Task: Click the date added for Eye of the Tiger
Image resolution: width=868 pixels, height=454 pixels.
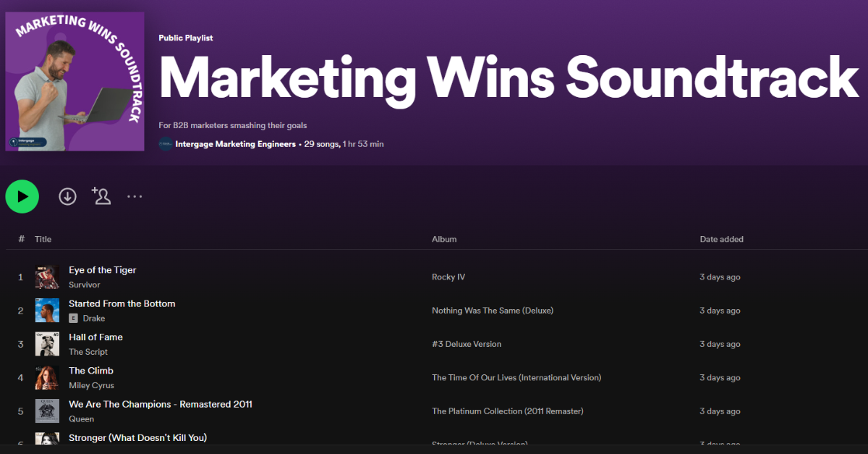Action: 720,277
